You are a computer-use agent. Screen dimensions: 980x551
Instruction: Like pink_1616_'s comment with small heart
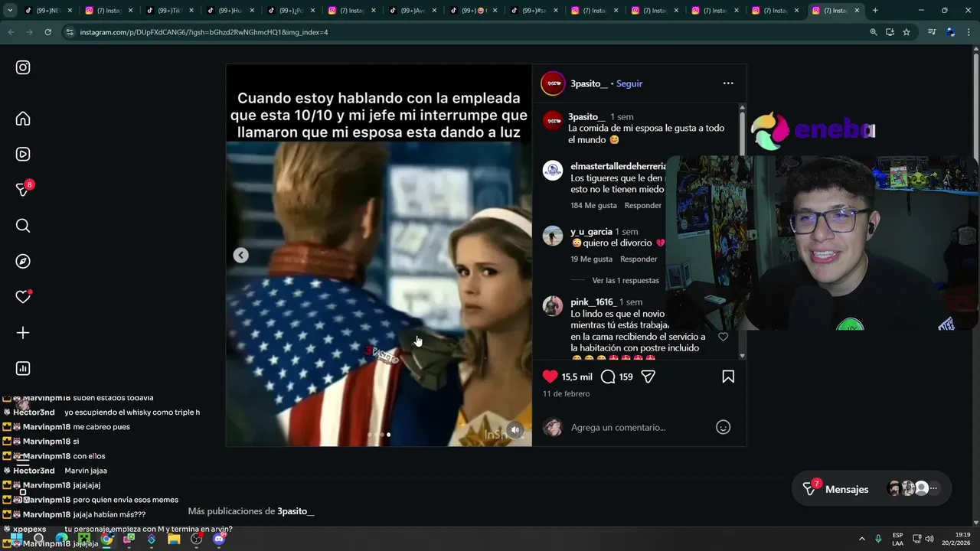coord(723,337)
